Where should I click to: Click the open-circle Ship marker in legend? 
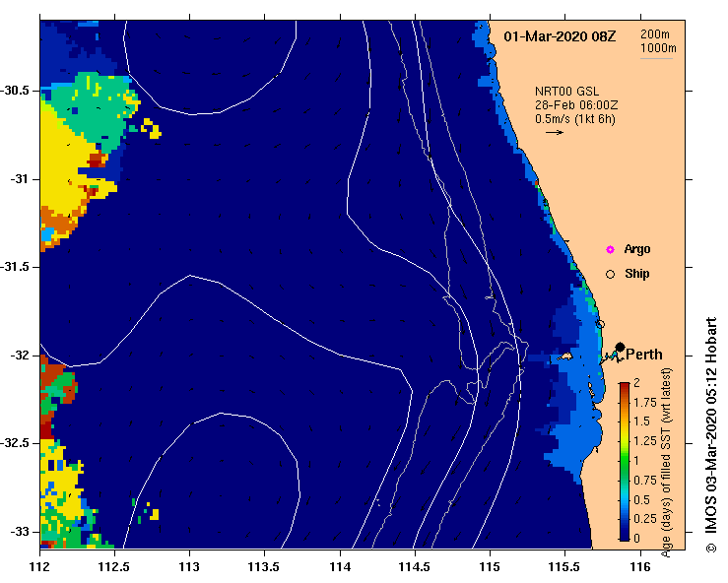pos(610,275)
